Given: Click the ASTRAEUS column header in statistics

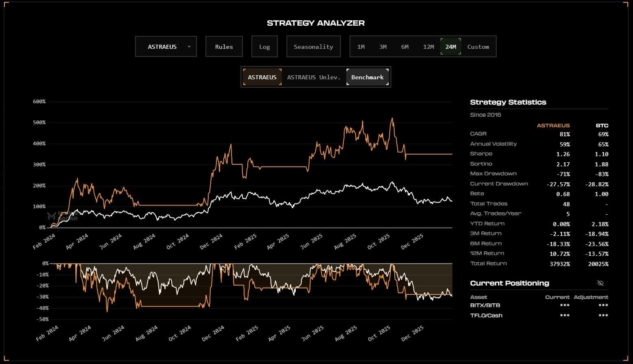Looking at the screenshot, I should pos(553,125).
